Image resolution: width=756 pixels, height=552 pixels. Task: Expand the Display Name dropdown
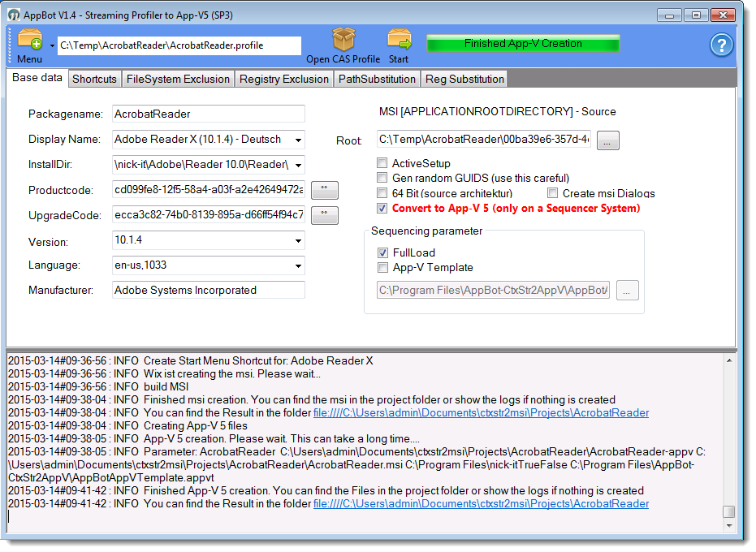click(x=299, y=140)
